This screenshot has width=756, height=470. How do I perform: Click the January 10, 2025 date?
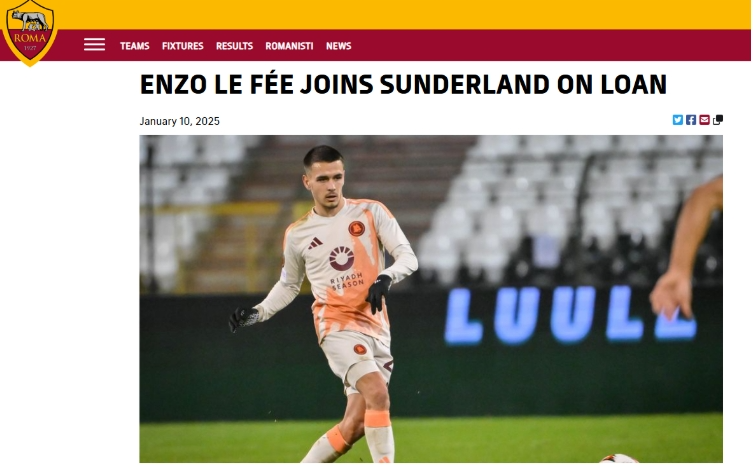pos(180,121)
